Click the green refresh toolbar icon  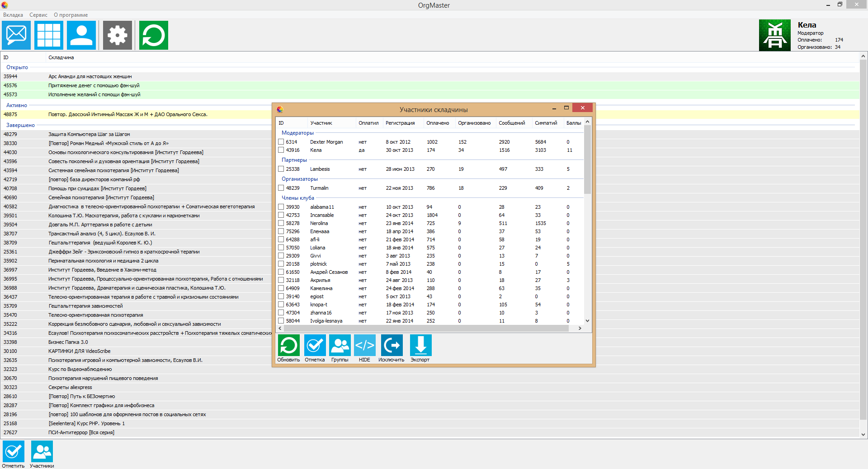coord(154,35)
